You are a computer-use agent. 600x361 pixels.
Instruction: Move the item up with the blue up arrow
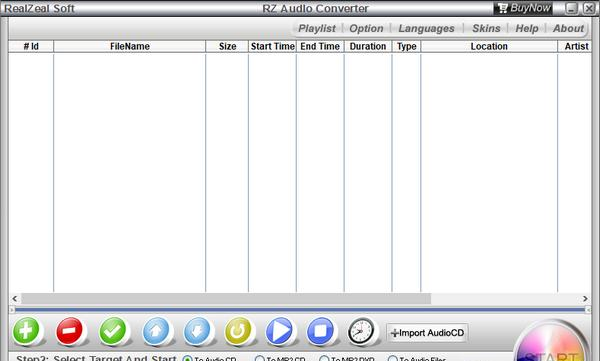point(156,330)
